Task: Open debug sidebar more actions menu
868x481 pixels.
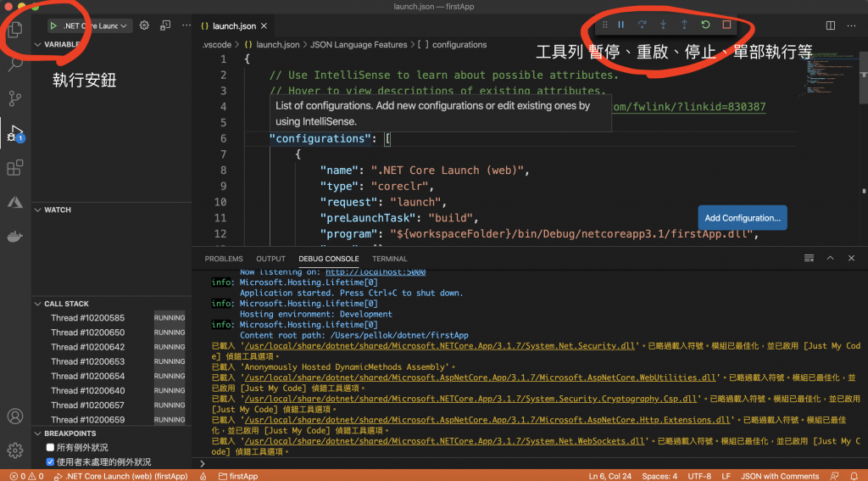Action: (x=186, y=25)
